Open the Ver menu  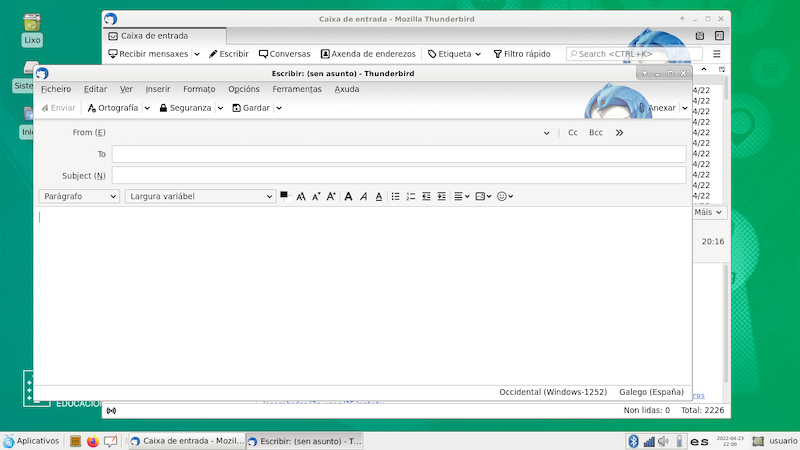tap(126, 89)
